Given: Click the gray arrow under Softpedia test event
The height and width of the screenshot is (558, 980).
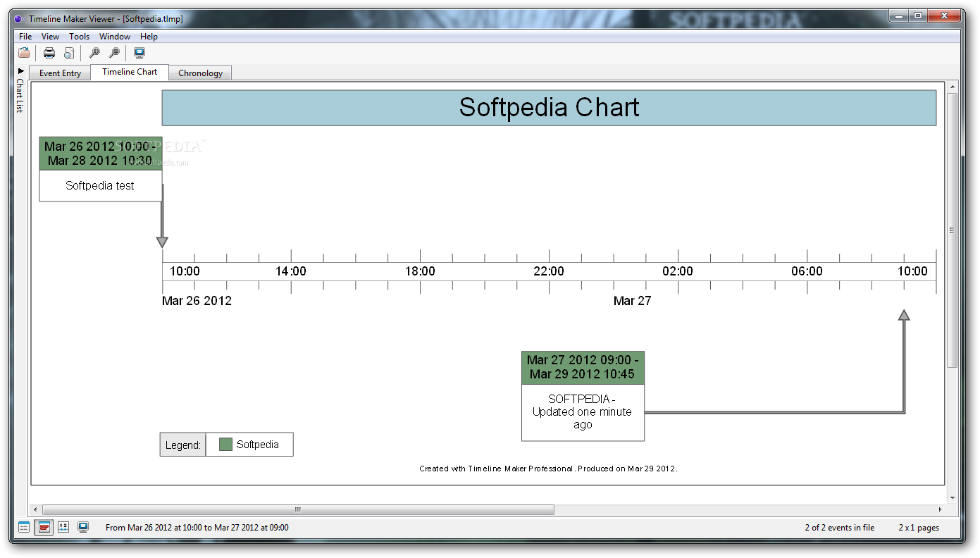Looking at the screenshot, I should tap(162, 242).
